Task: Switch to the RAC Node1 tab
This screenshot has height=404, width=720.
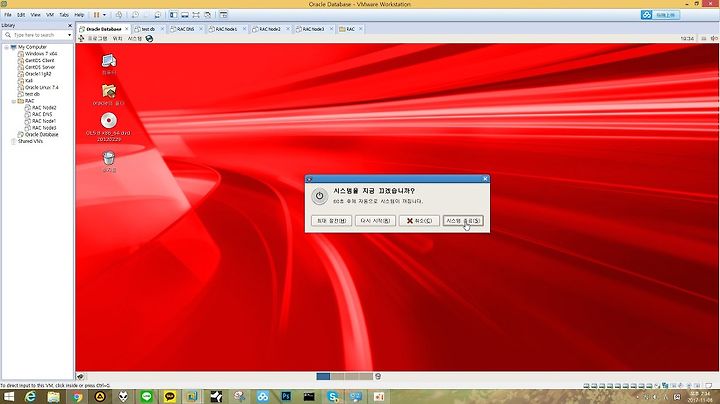Action: coord(226,29)
